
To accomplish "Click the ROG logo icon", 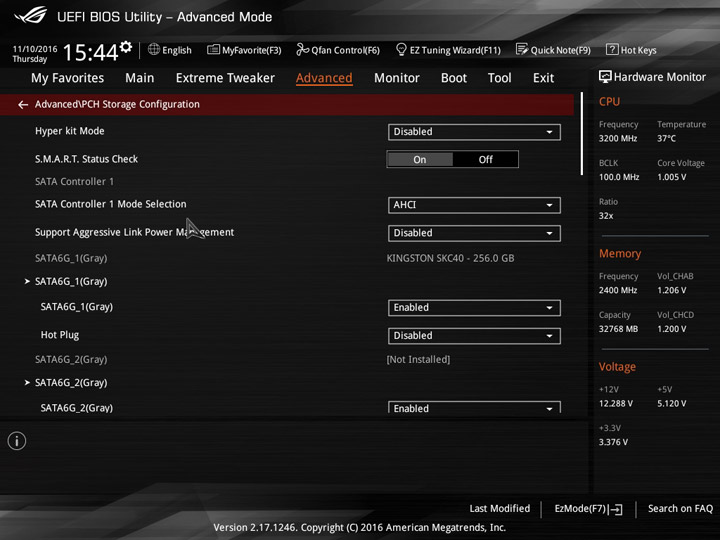I will [x=30, y=16].
